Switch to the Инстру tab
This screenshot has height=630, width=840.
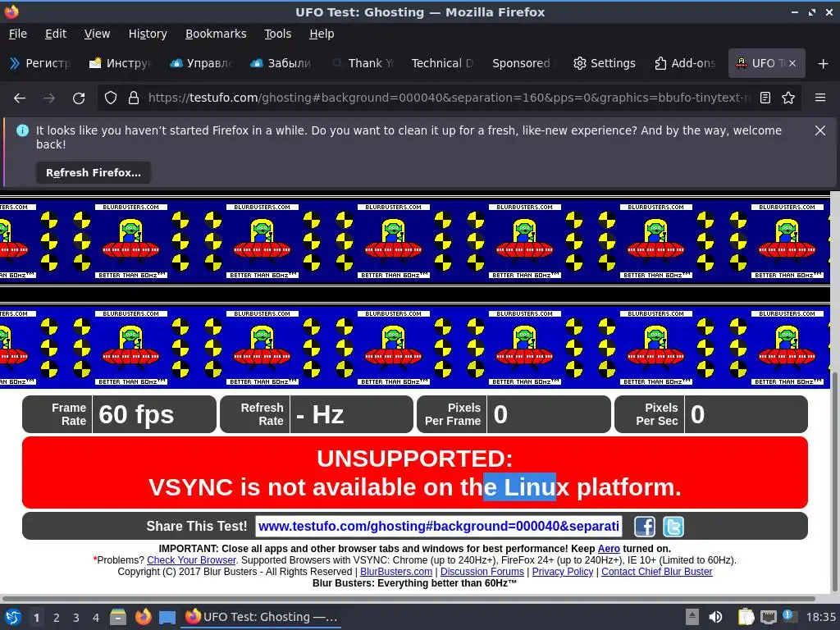coord(121,63)
